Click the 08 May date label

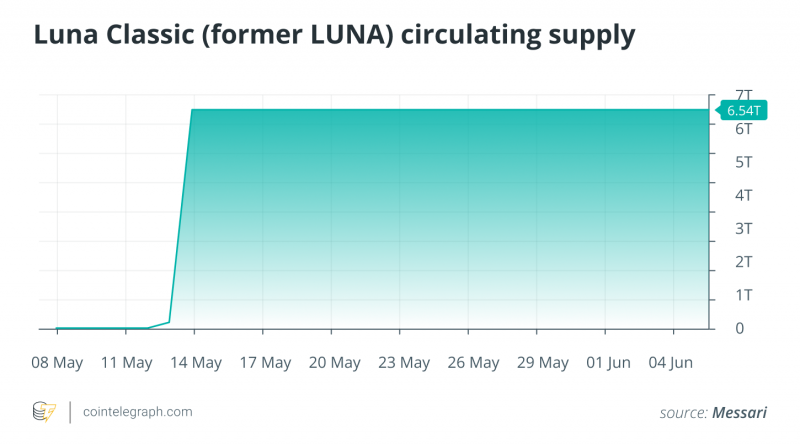[57, 362]
